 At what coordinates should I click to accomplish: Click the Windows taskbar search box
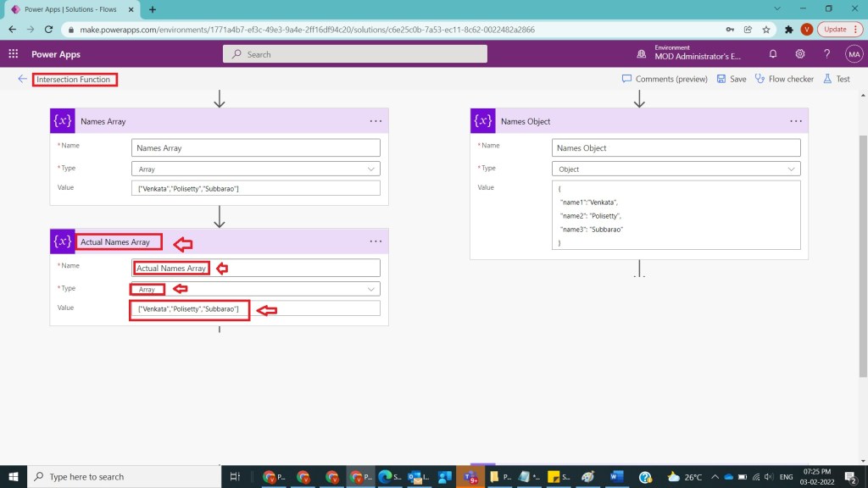(x=127, y=477)
